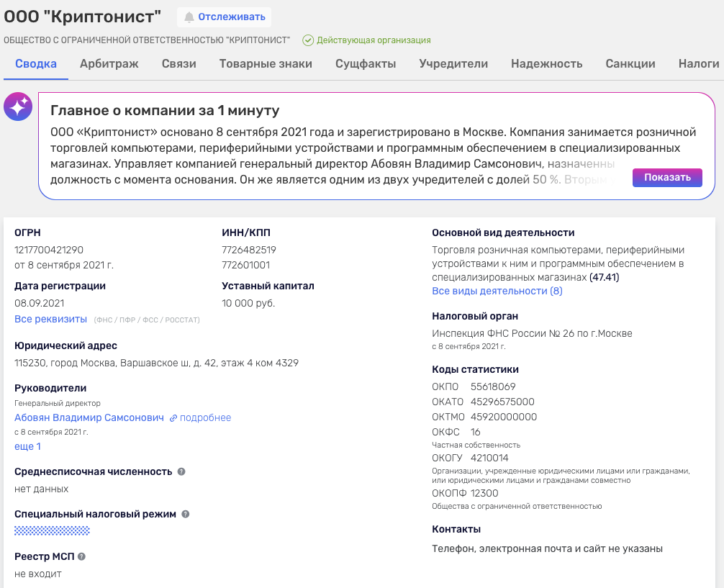This screenshot has height=588, width=724.
Task: Click ОКАТО code 45296575000
Action: tap(502, 402)
